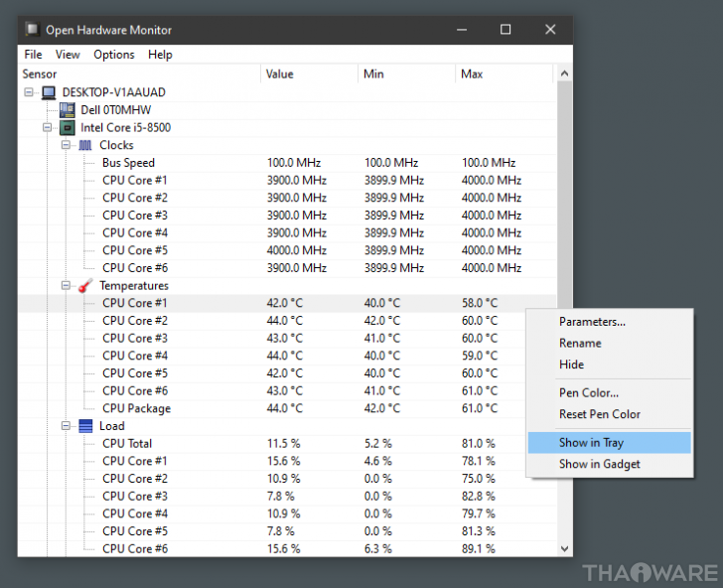723x588 pixels.
Task: Click the Open Hardware Monitor title bar icon
Action: click(32, 29)
